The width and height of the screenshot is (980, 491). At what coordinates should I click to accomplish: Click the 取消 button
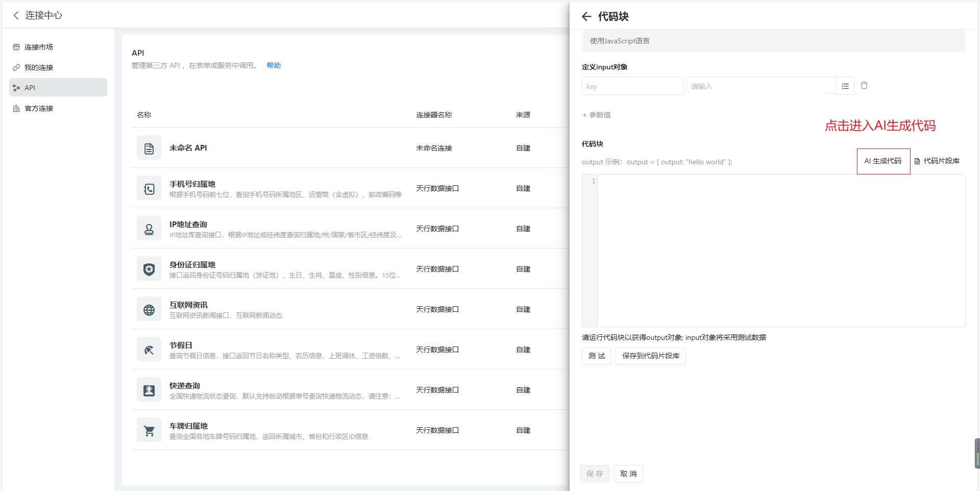[628, 474]
